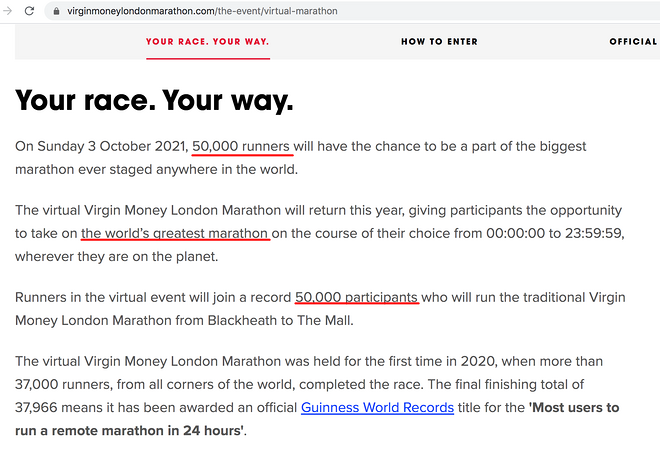This screenshot has width=660, height=458.
Task: Switch to the HOW TO ENTER tab
Action: [439, 42]
